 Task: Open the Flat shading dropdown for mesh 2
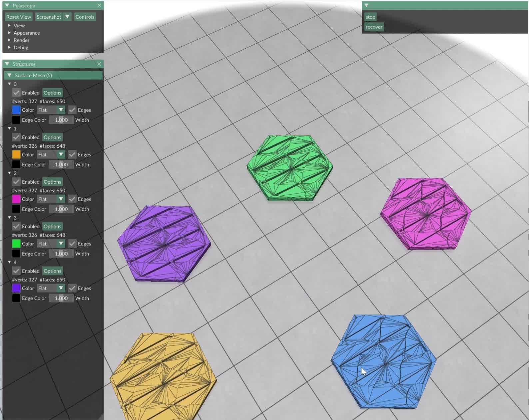click(x=51, y=199)
